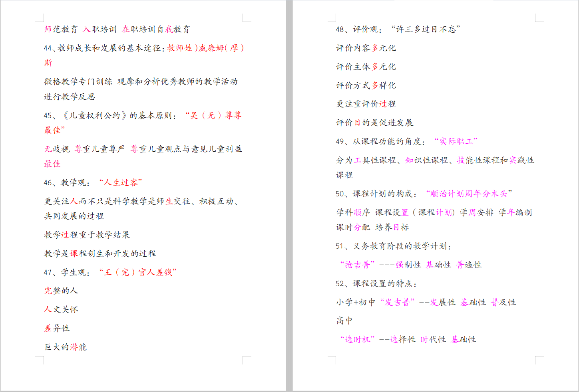579x392 pixels.
Task: Click the line '微格教学专门训练 观摩和分析优秀教师的教学活动'
Action: click(141, 81)
